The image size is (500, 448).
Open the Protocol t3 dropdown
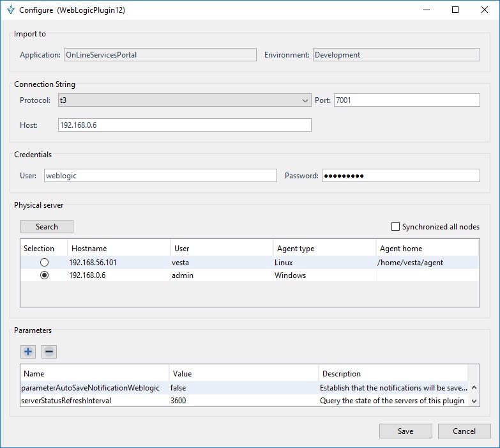click(x=185, y=100)
